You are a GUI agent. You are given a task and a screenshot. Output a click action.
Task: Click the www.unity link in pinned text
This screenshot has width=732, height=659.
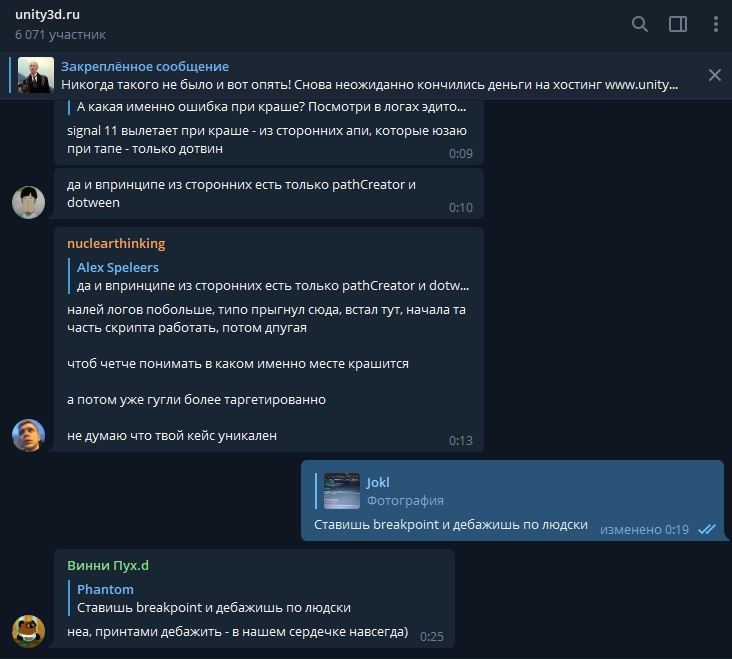641,85
